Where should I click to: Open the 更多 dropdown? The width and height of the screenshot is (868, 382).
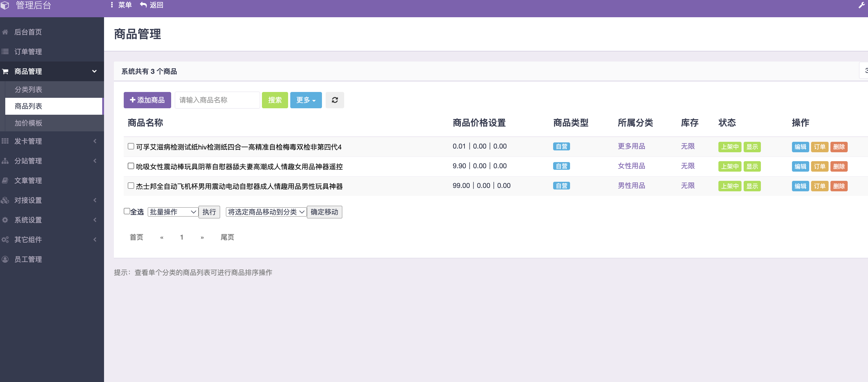(x=305, y=100)
